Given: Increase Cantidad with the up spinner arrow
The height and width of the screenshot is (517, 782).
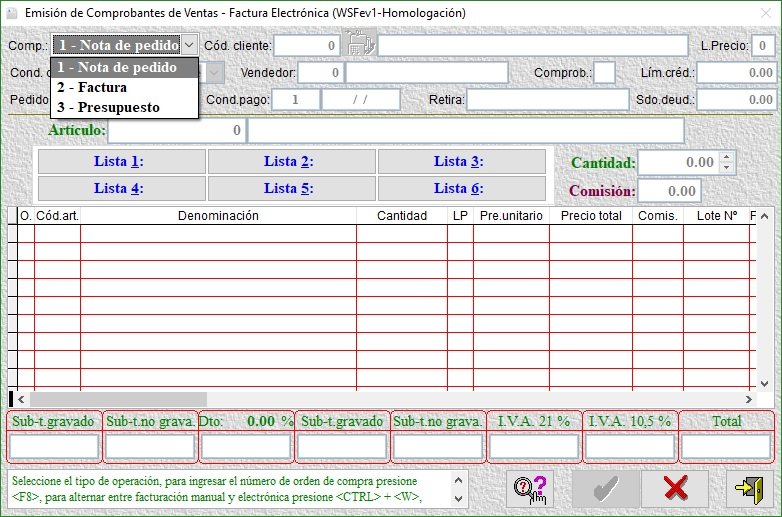Looking at the screenshot, I should (x=727, y=157).
